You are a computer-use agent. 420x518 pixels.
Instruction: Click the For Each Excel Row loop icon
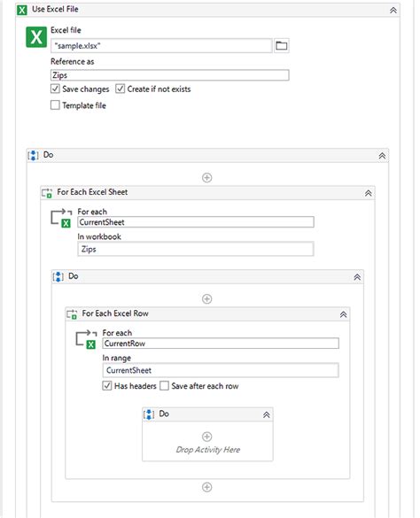86,340
